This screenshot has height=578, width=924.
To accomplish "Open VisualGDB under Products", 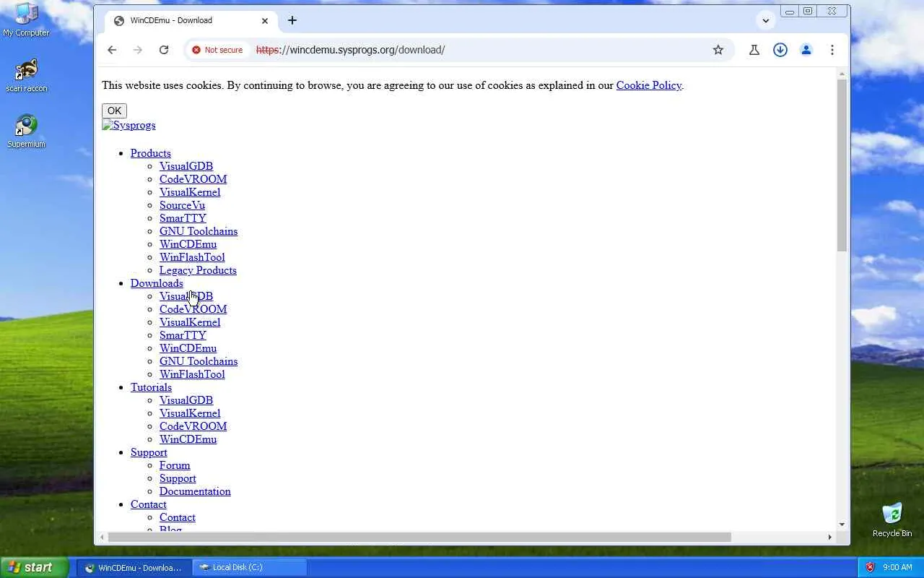I will (x=186, y=166).
